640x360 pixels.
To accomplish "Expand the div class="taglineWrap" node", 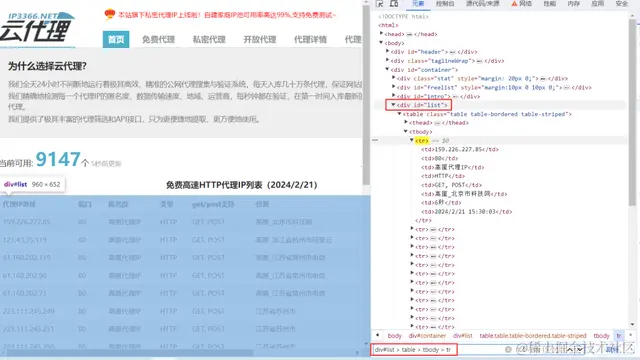I will coord(387,60).
